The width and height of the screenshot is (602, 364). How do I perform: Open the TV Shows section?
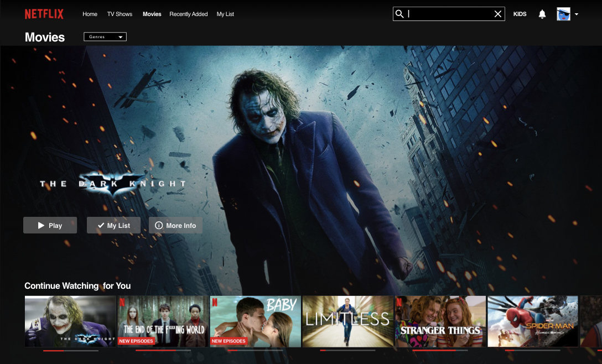point(120,14)
